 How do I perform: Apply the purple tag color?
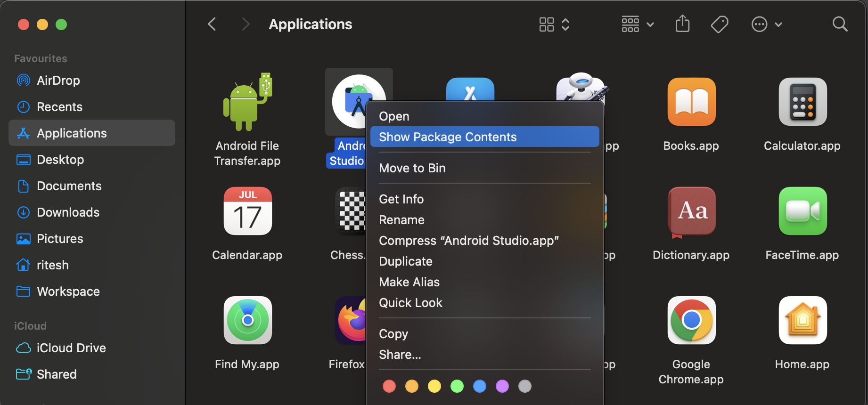click(502, 386)
